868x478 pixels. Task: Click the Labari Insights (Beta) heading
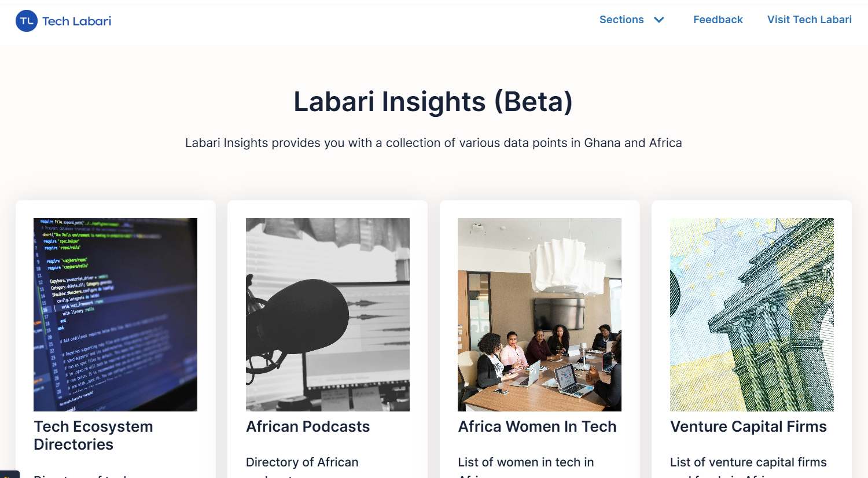click(x=433, y=102)
